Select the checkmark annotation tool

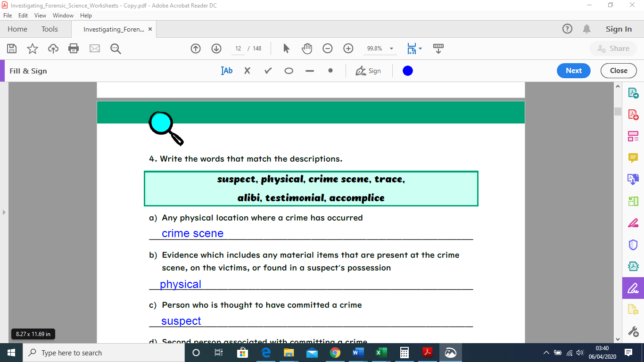point(268,71)
